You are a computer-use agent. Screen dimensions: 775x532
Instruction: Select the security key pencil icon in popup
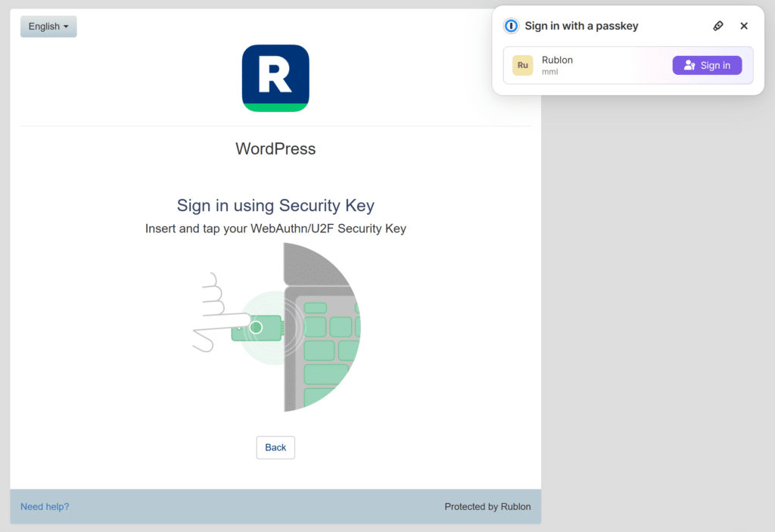tap(718, 26)
